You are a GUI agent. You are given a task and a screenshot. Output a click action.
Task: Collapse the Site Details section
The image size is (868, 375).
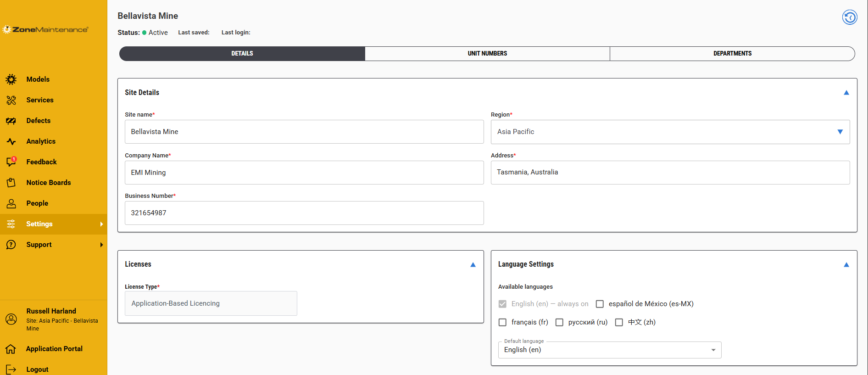[846, 93]
